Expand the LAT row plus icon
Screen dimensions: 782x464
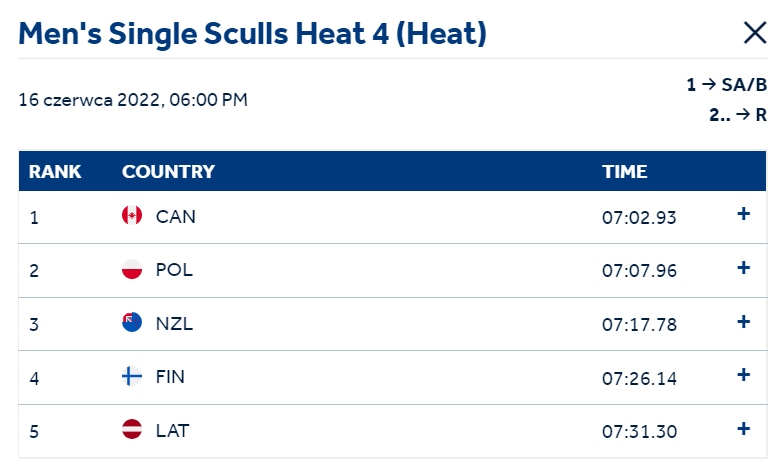coord(744,429)
